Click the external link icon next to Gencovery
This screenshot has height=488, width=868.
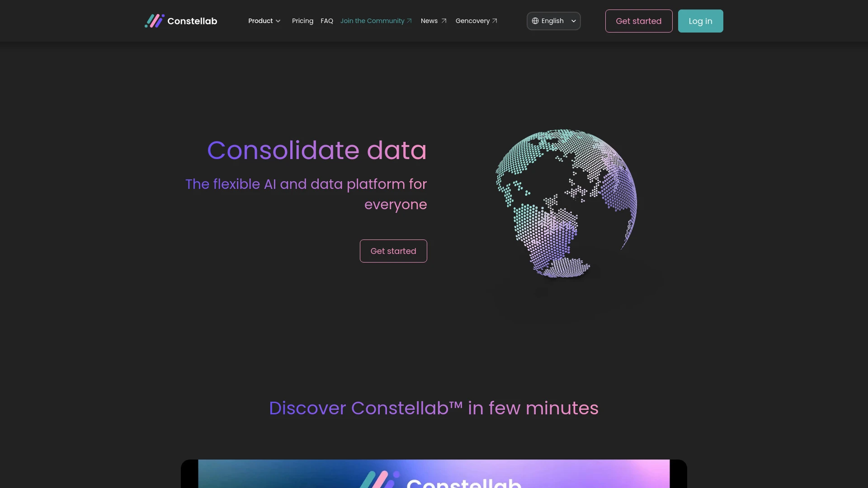495,21
